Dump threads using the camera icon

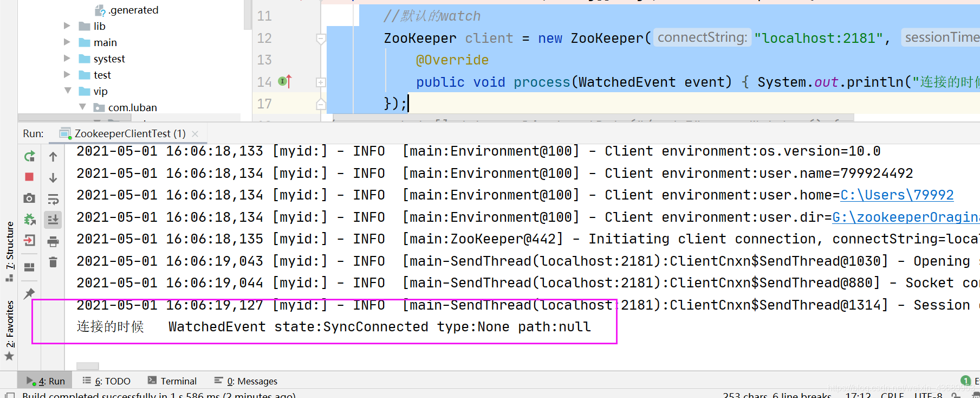30,198
